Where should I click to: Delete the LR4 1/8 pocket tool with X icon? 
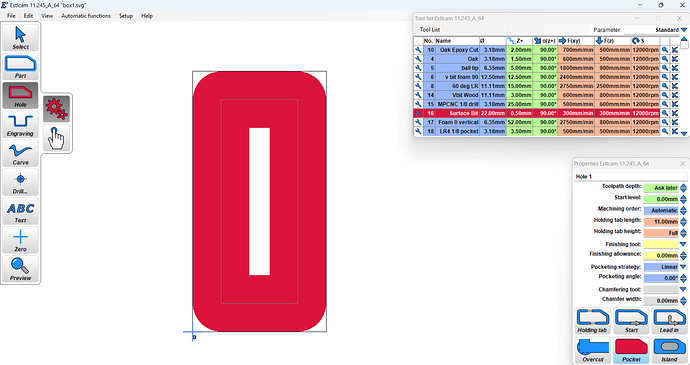coord(675,131)
